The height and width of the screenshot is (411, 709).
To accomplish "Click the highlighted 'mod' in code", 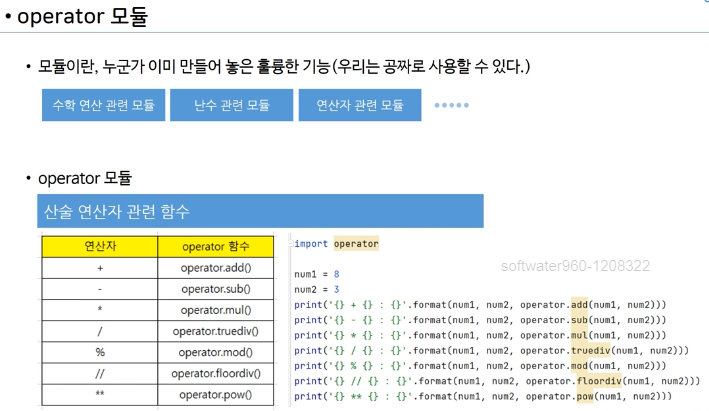I will point(579,366).
